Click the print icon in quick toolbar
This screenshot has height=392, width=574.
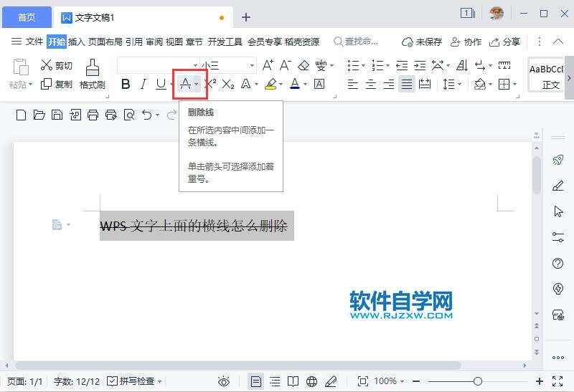tap(93, 115)
